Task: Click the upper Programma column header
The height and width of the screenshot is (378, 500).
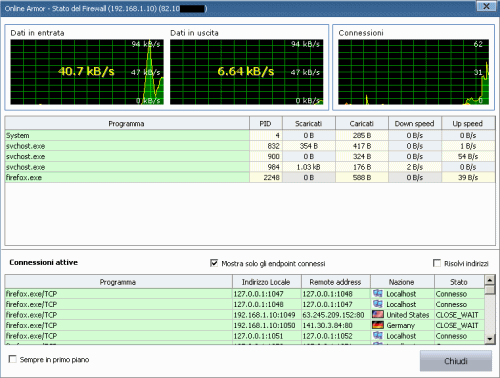Action: coord(127,124)
